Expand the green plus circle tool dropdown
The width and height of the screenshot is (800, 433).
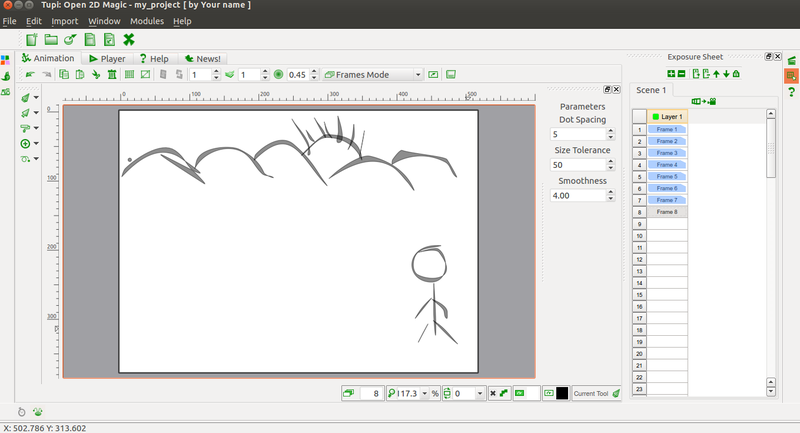36,143
